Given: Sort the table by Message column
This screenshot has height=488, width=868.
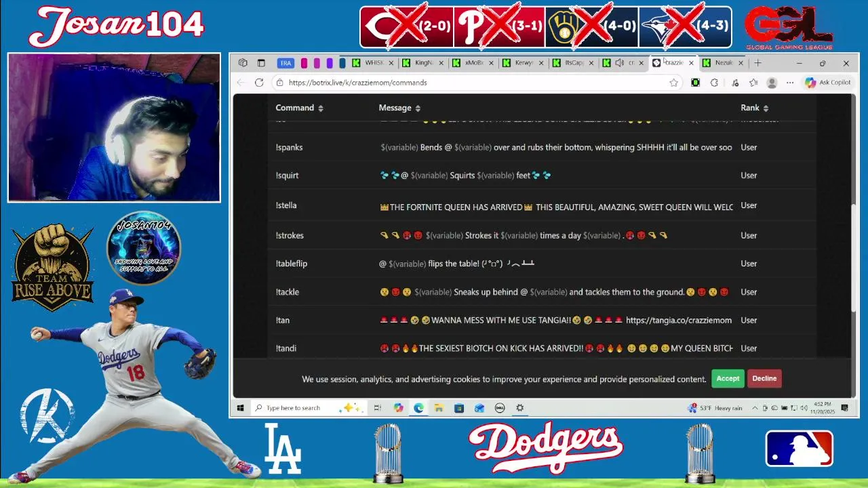Looking at the screenshot, I should pos(399,108).
